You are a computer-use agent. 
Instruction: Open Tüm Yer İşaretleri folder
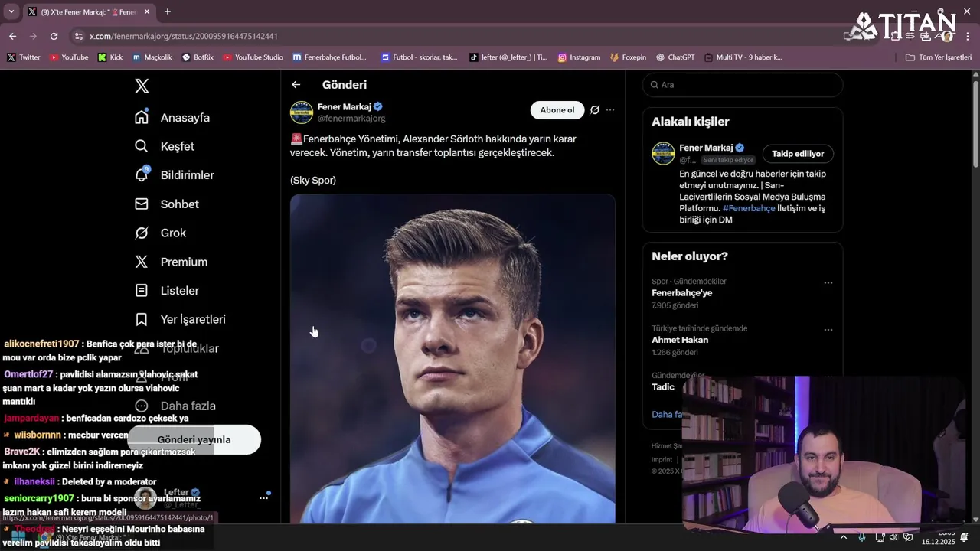click(938, 57)
